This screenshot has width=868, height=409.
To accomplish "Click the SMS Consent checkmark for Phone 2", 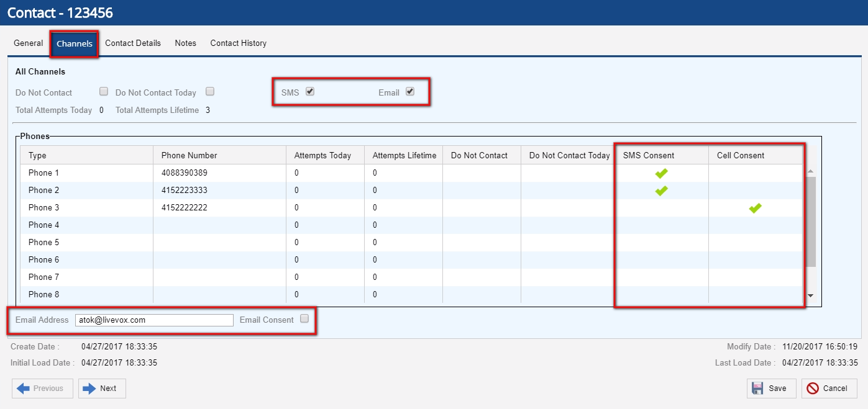I will point(661,191).
